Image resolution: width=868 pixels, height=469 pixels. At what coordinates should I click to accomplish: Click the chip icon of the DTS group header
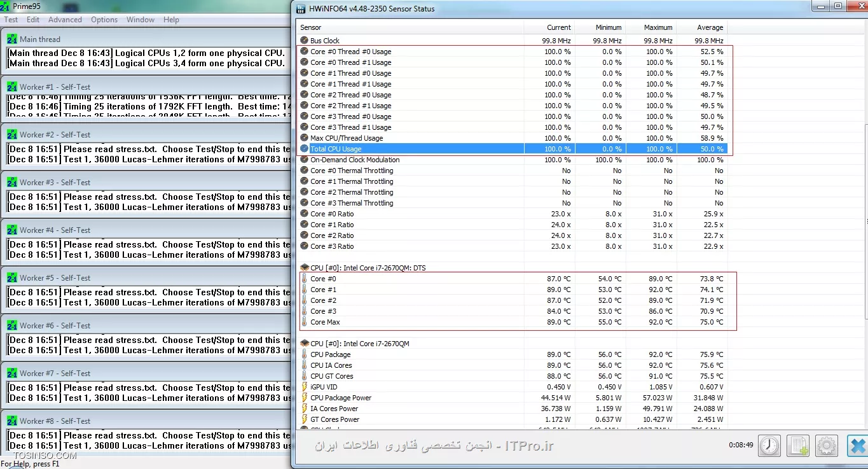coord(304,268)
